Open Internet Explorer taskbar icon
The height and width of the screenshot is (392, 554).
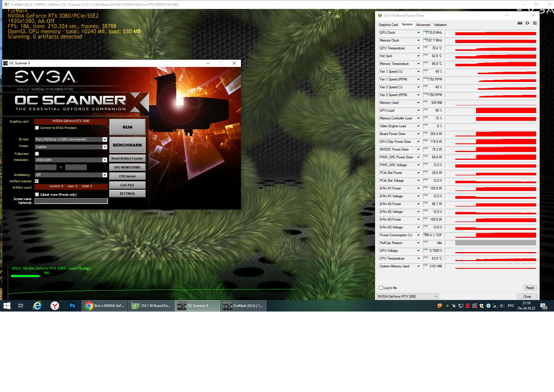click(x=37, y=306)
